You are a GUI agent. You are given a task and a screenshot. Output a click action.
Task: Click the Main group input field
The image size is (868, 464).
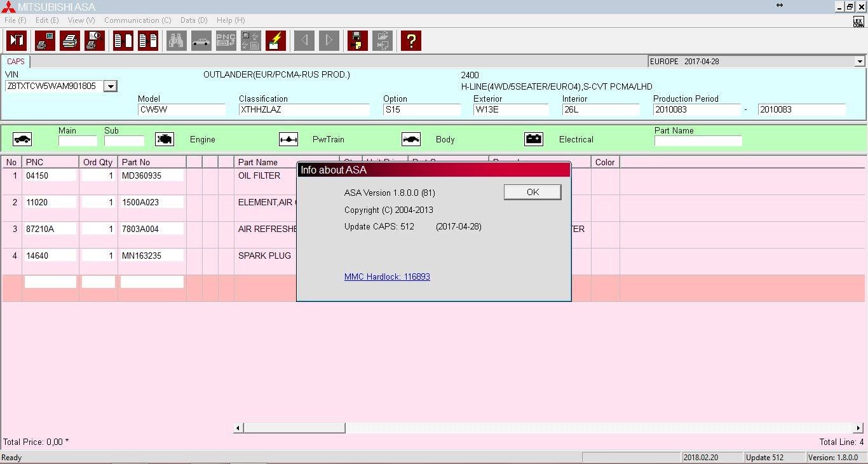click(78, 140)
